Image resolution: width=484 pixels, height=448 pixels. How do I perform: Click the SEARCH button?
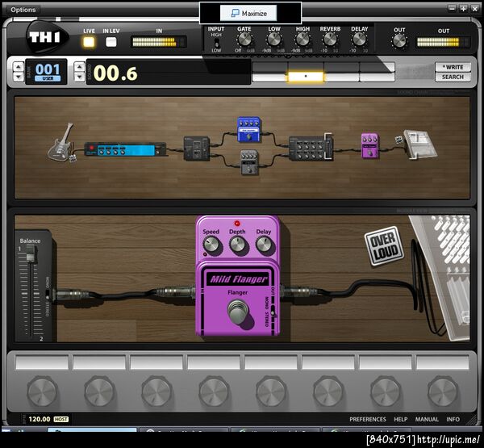(453, 77)
